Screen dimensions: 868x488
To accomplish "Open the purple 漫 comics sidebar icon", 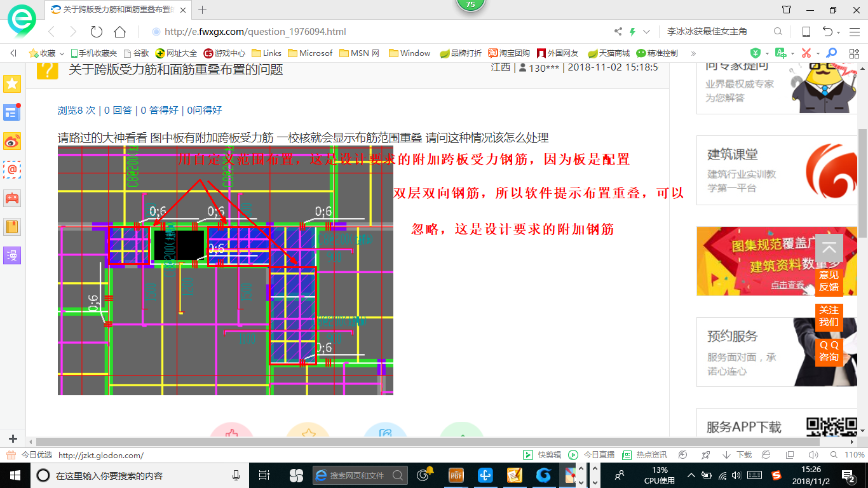I will click(12, 255).
